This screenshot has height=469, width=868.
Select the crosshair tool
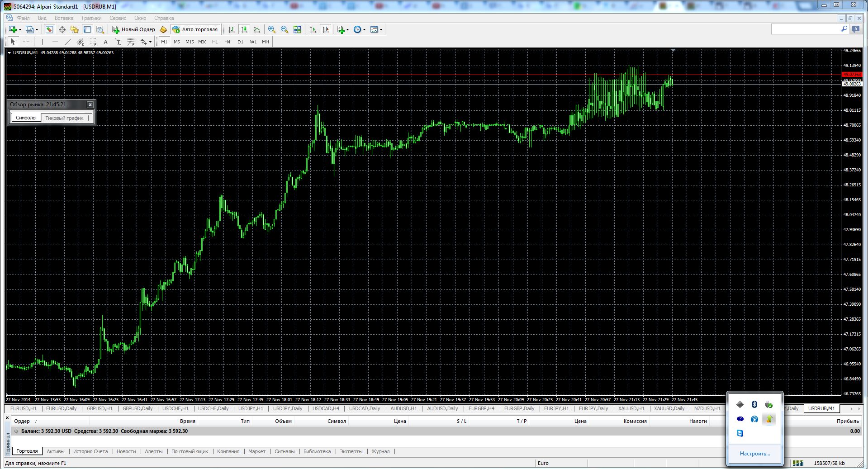[26, 42]
